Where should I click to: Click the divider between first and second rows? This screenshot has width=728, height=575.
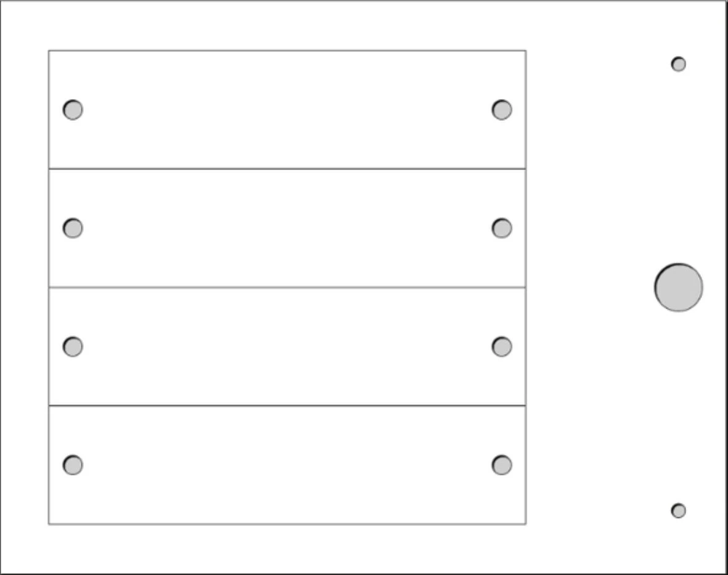point(287,168)
